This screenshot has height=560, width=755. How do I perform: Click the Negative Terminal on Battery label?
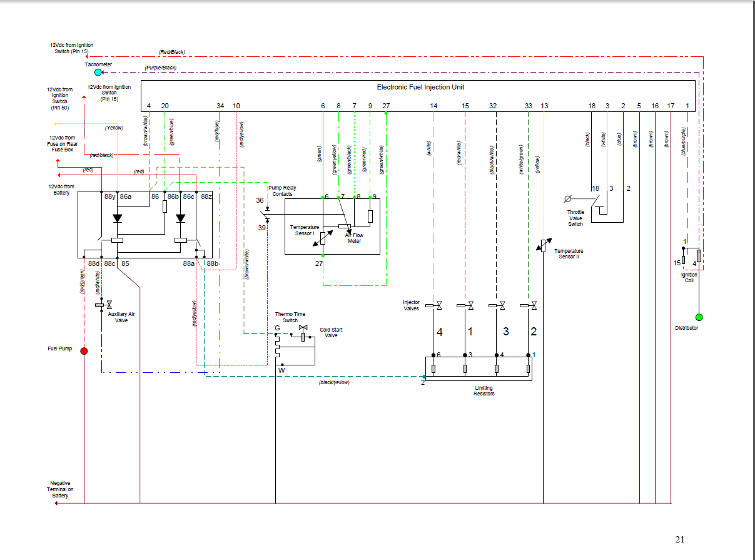tap(61, 489)
